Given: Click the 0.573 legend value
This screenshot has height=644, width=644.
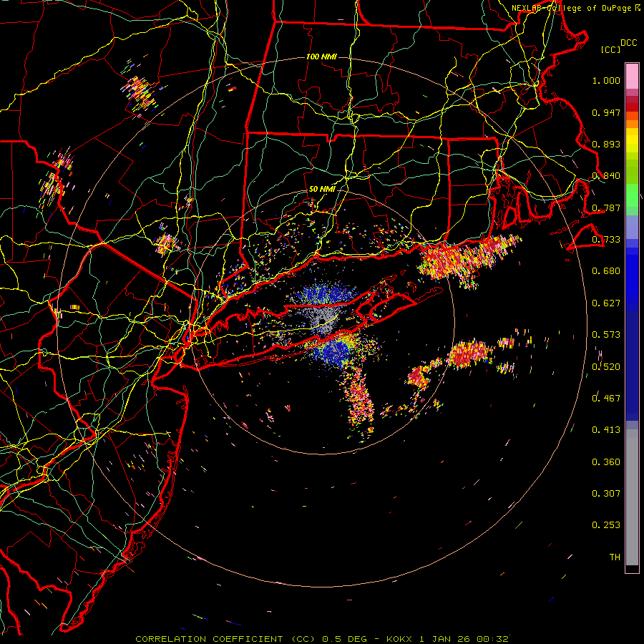Looking at the screenshot, I should coord(606,335).
